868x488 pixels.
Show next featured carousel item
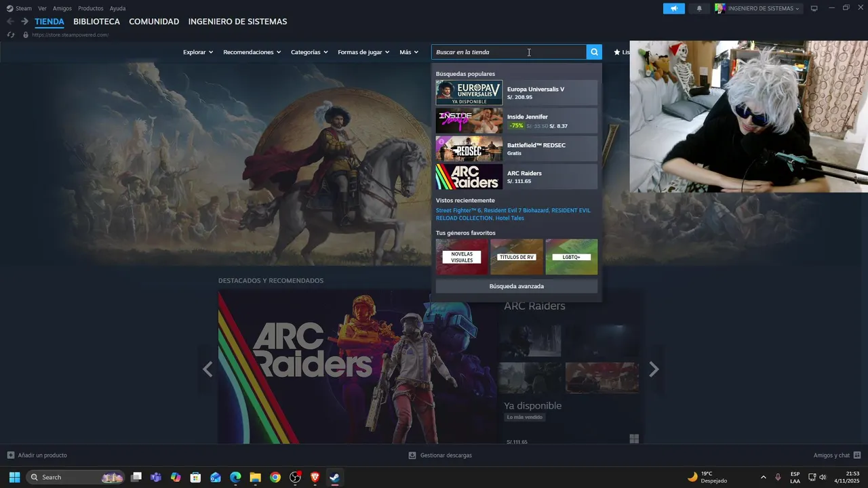pyautogui.click(x=654, y=369)
